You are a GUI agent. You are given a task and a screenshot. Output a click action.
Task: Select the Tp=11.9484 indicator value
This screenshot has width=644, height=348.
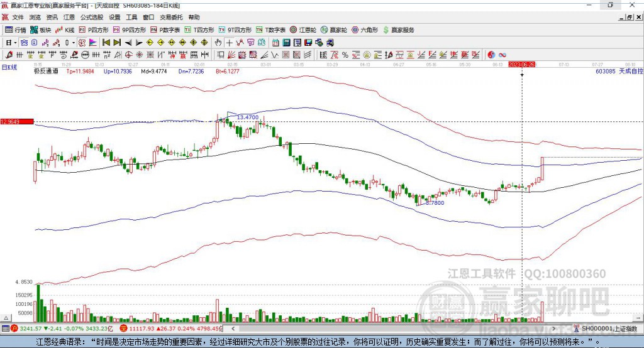coord(80,71)
